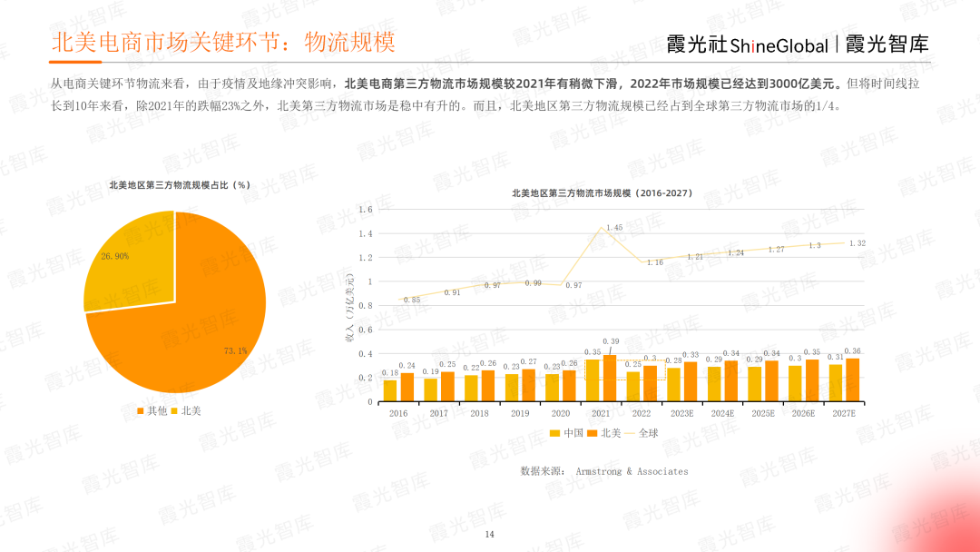Expand the pie chart legend entry 北美
Screen dimensions: 980x552
click(x=187, y=410)
